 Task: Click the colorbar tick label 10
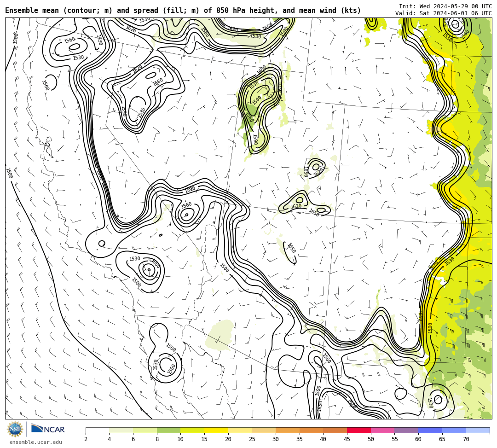pos(181,439)
